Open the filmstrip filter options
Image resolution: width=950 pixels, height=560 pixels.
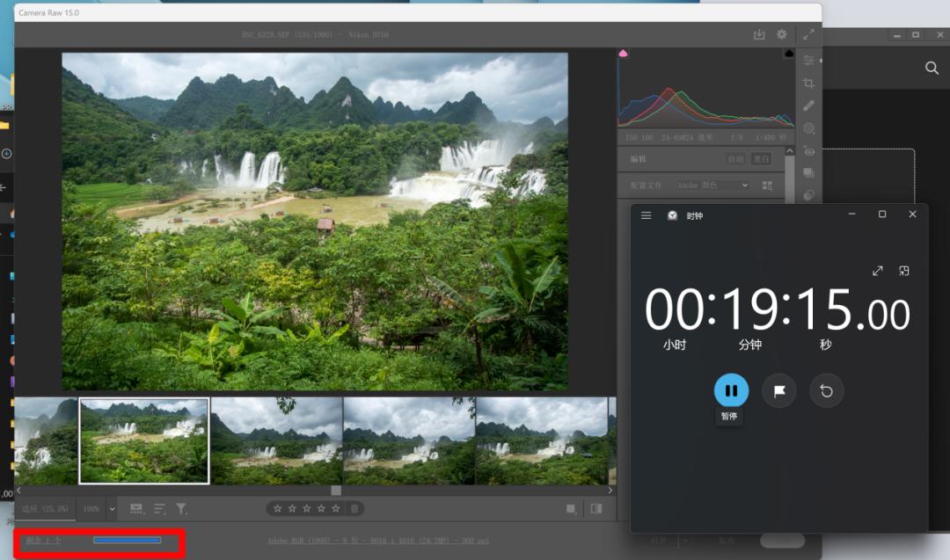tap(181, 508)
